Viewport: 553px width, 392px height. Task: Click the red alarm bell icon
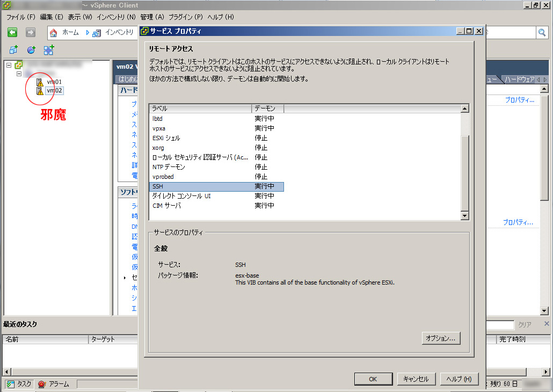42,384
